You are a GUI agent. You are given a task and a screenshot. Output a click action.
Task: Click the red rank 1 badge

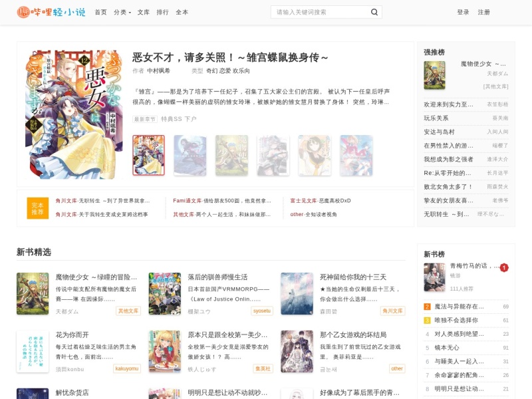[x=504, y=268]
